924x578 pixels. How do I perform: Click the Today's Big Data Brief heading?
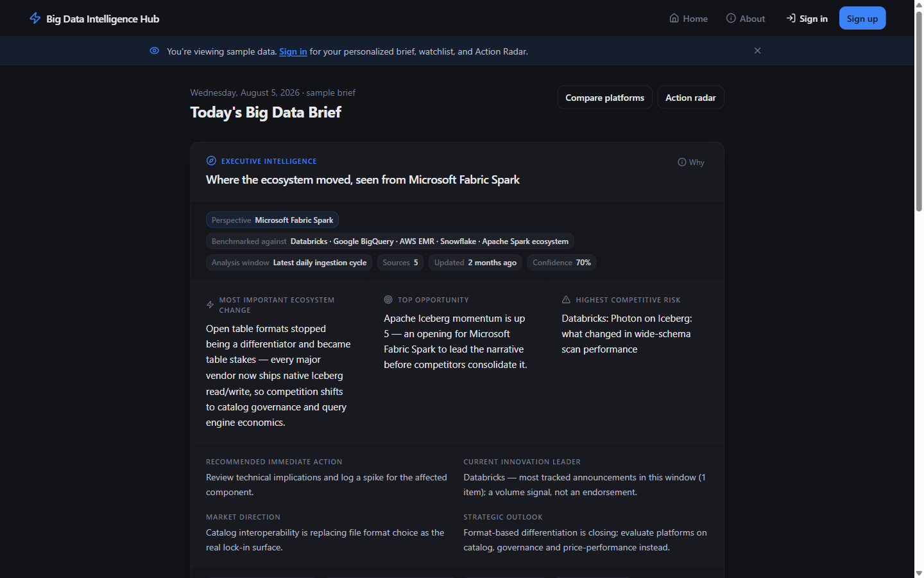point(266,112)
